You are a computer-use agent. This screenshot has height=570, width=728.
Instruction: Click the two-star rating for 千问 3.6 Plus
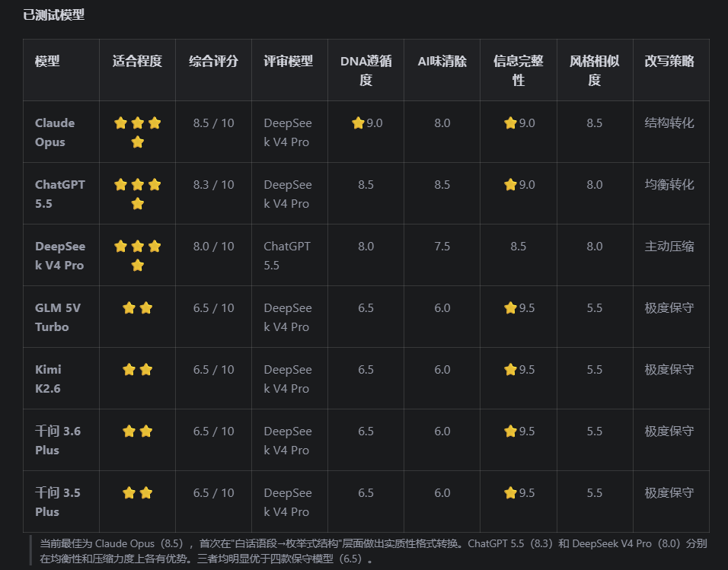[x=137, y=431]
